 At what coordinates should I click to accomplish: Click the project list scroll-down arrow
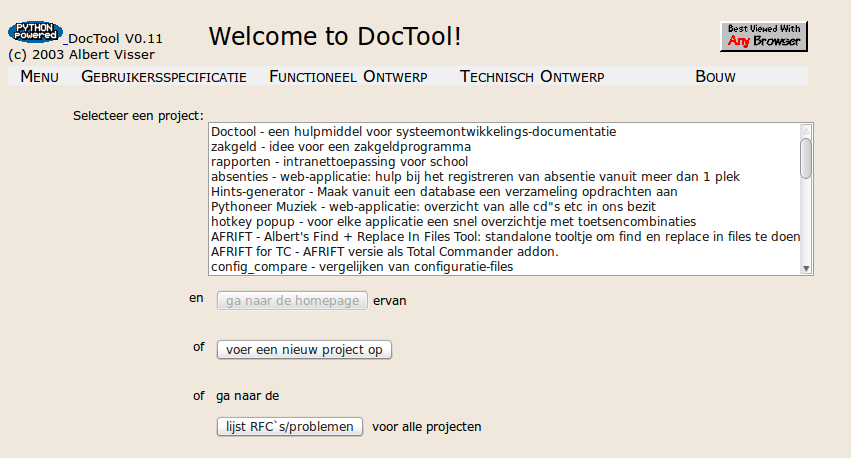[x=806, y=269]
